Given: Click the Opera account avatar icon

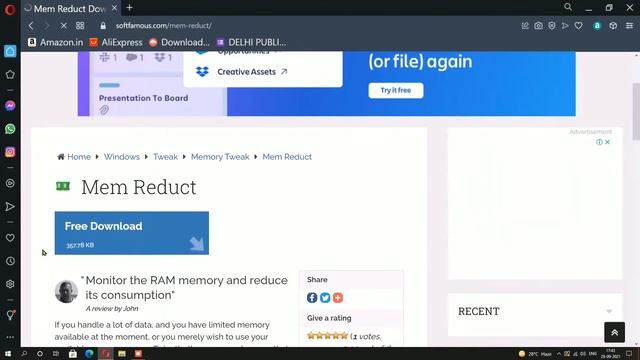Looking at the screenshot, I should (597, 26).
